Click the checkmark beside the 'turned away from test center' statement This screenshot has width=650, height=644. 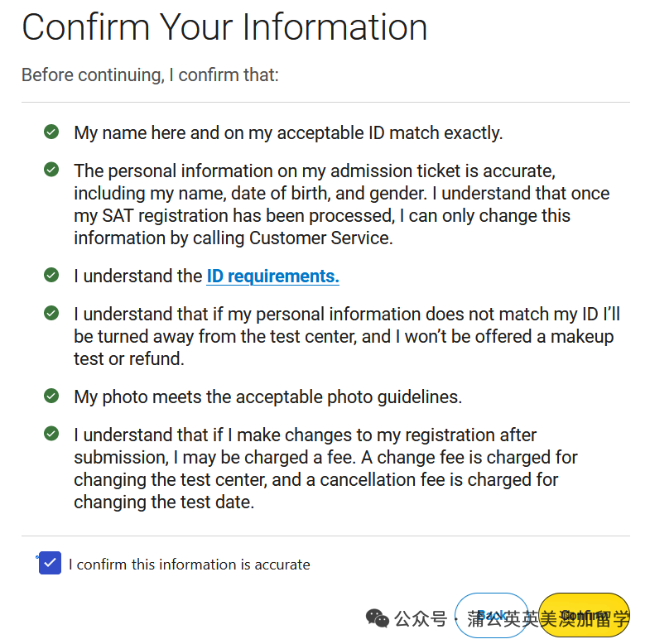51,313
